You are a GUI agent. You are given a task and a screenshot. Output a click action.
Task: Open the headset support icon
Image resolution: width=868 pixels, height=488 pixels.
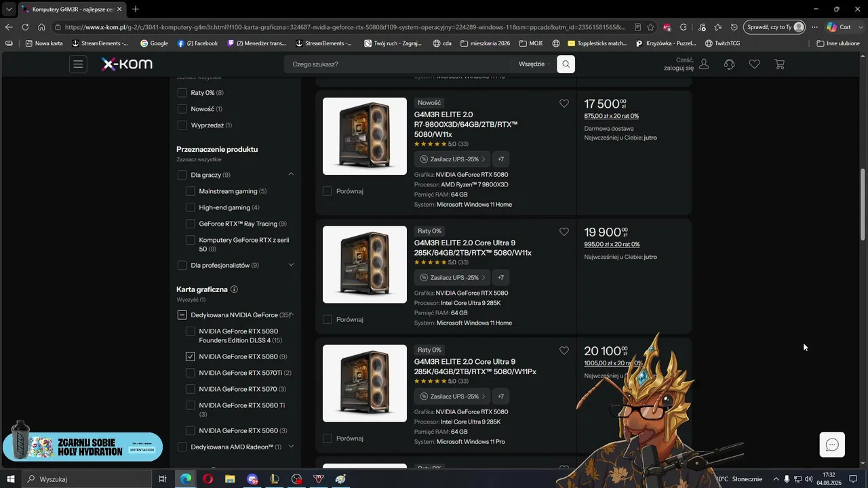(730, 64)
